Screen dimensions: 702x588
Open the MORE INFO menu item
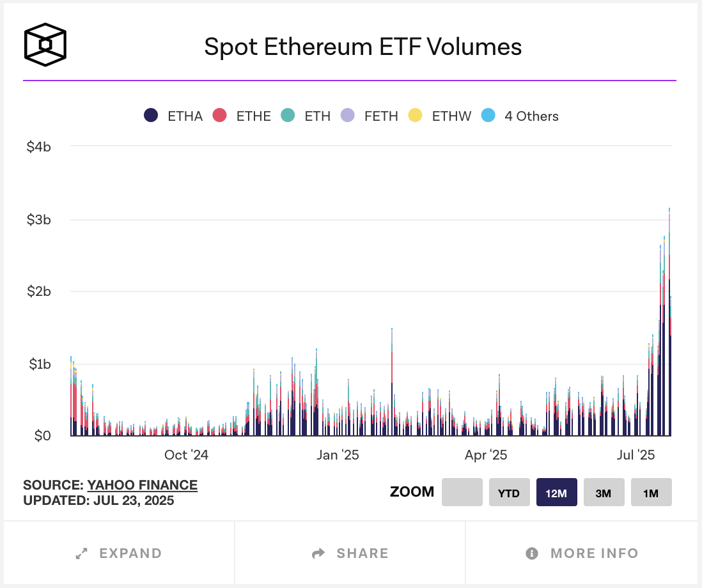582,553
